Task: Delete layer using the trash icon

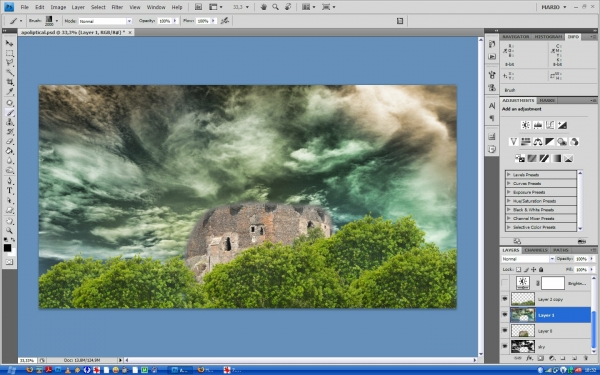Action: click(586, 359)
